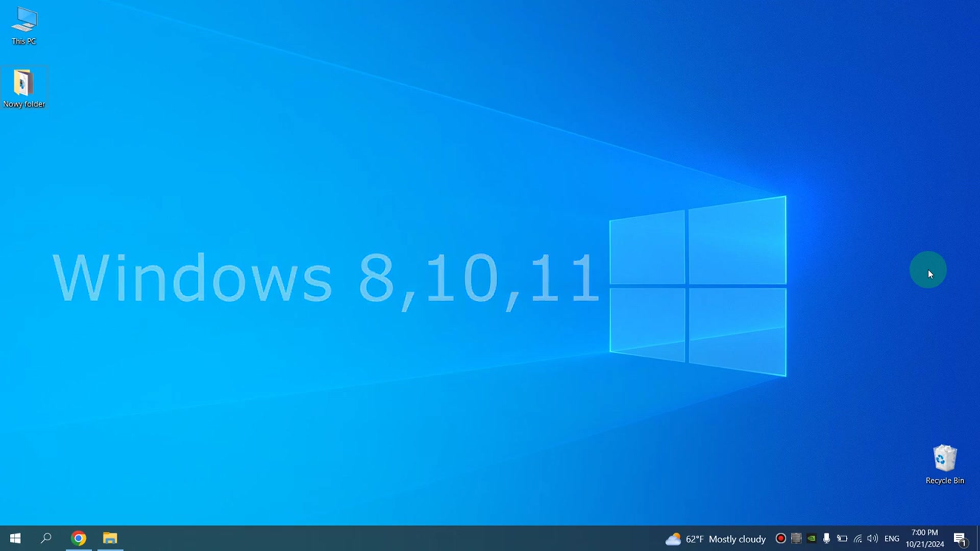
Task: Launch Google Chrome from taskbar
Action: [x=79, y=538]
